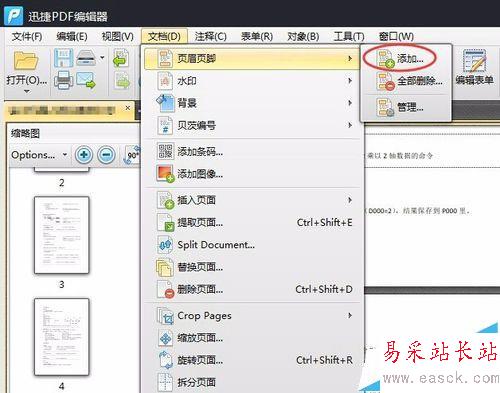
Task: Open the 插入页面 submenu
Action: (251, 200)
